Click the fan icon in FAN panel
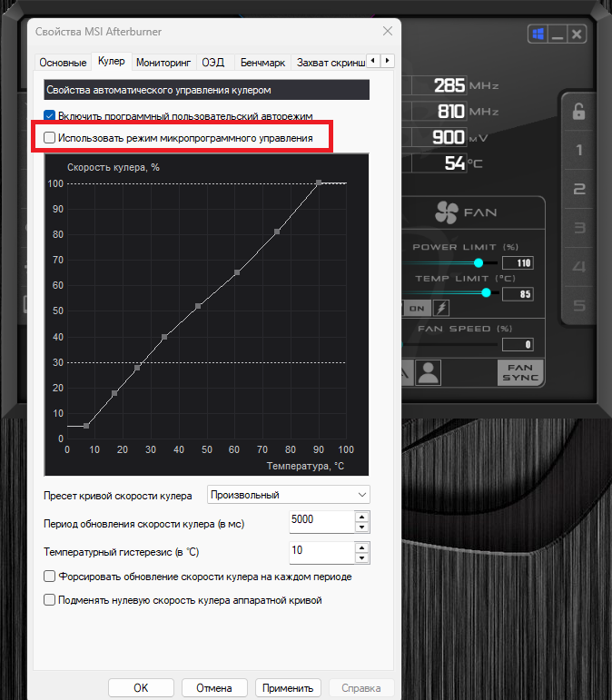612x700 pixels. 447,212
